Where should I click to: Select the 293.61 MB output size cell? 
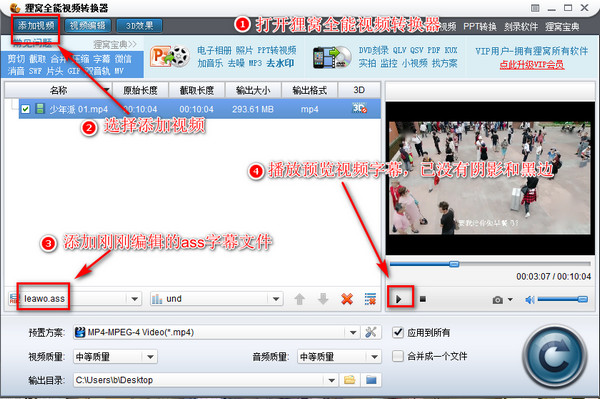point(253,109)
